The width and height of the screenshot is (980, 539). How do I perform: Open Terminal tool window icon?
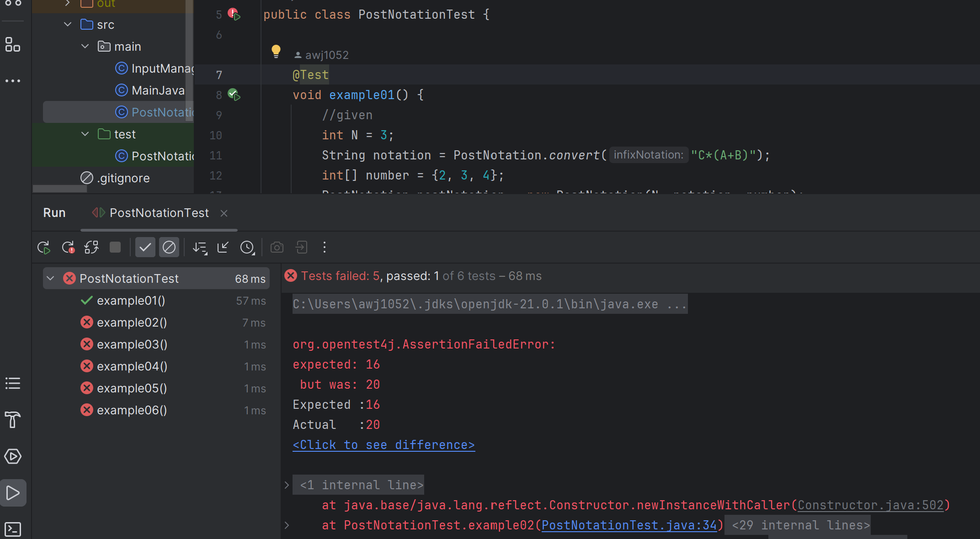[x=13, y=529]
